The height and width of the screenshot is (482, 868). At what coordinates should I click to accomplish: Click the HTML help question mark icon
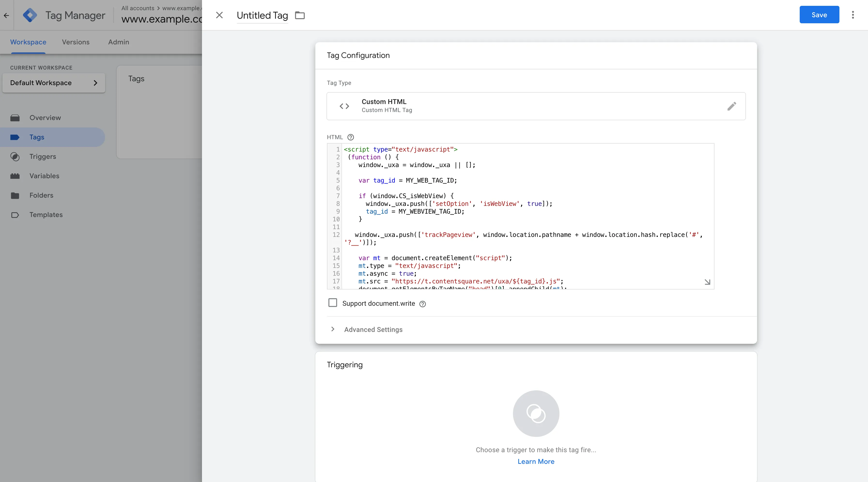coord(350,137)
